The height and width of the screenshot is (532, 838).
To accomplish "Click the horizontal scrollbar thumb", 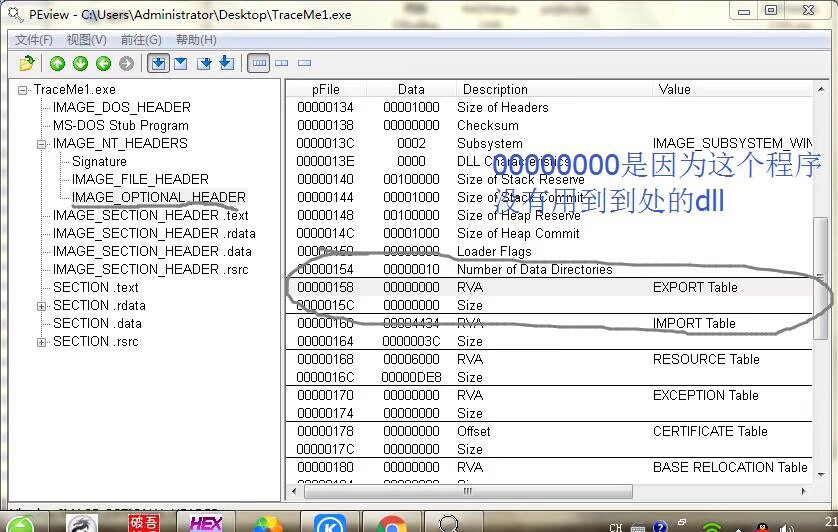I will coord(468,491).
